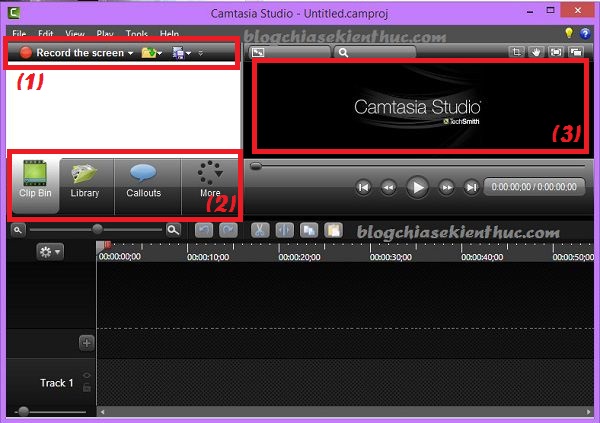The width and height of the screenshot is (600, 423).
Task: Select the Track 1 label
Action: click(57, 383)
